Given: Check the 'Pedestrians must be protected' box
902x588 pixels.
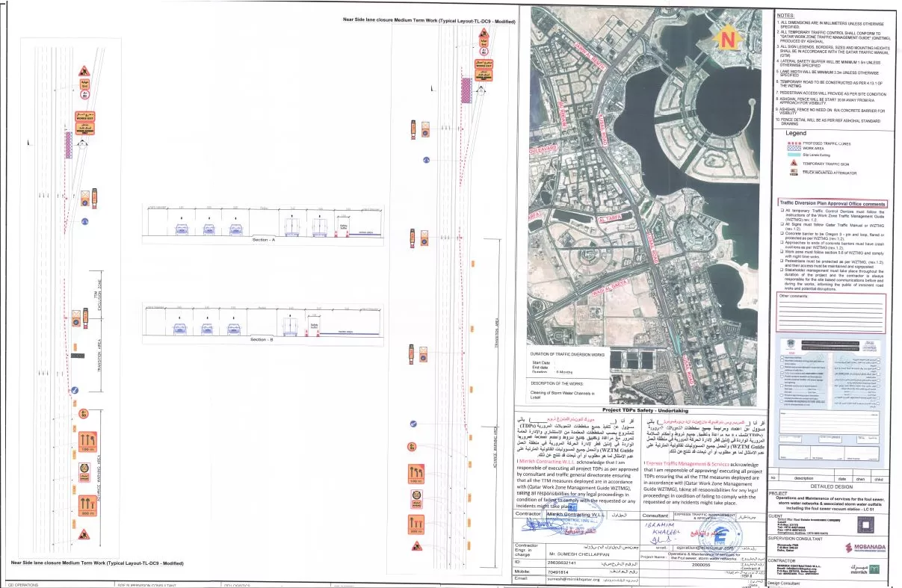Looking at the screenshot, I should (780, 261).
